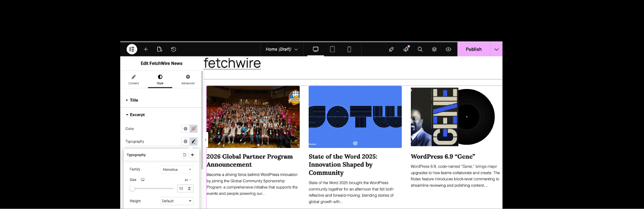Viewport: 644px width, 209px height.
Task: Switch to Tablet responsive view
Action: (x=332, y=49)
